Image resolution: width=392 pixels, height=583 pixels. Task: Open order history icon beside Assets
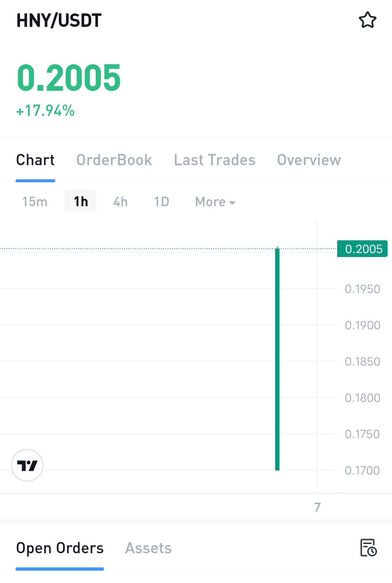368,548
